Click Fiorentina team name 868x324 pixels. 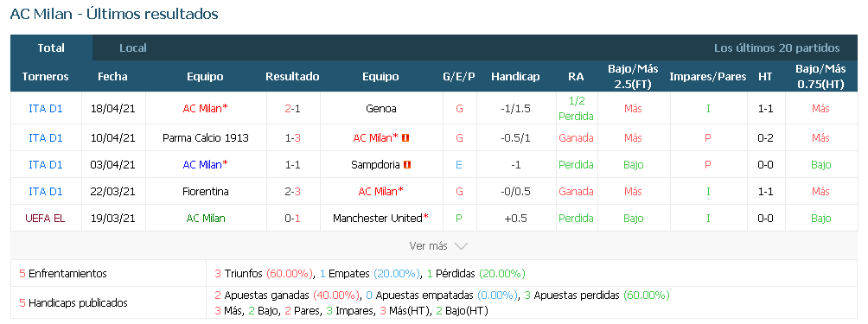click(x=206, y=192)
